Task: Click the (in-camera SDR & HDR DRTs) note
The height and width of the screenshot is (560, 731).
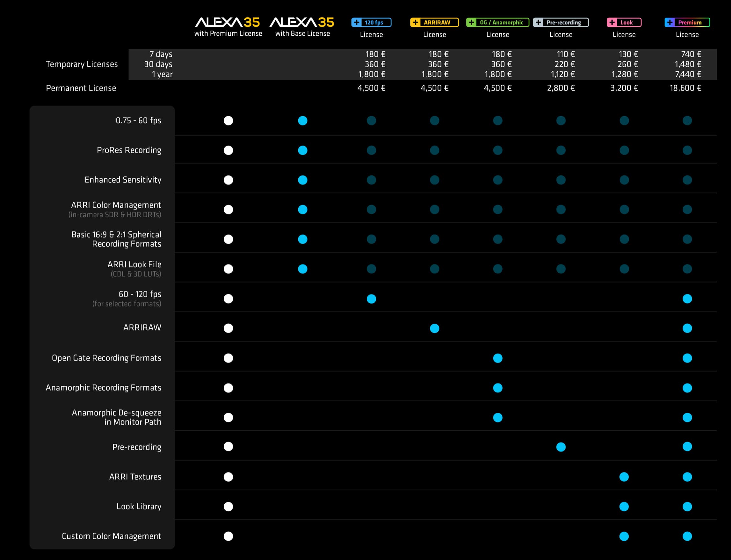Action: (x=115, y=215)
